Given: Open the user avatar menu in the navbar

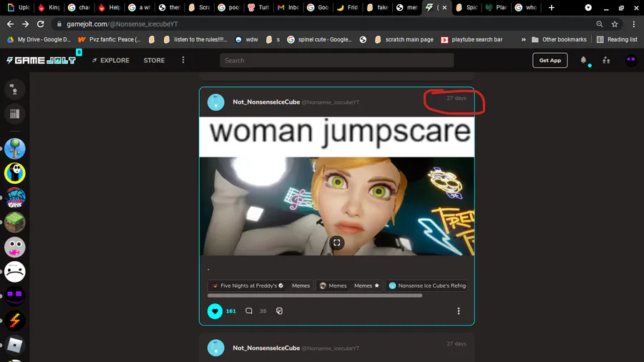Looking at the screenshot, I should click(x=631, y=60).
